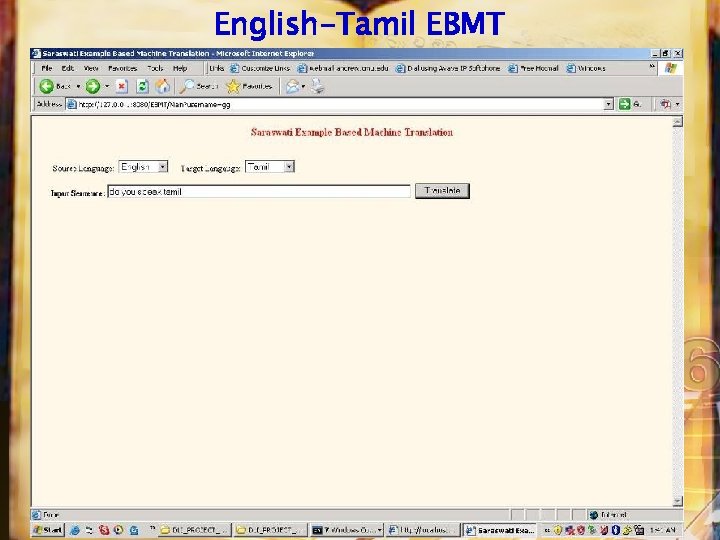Open the Free Hotmail link
Viewport: 720px width, 540px height.
(533, 68)
